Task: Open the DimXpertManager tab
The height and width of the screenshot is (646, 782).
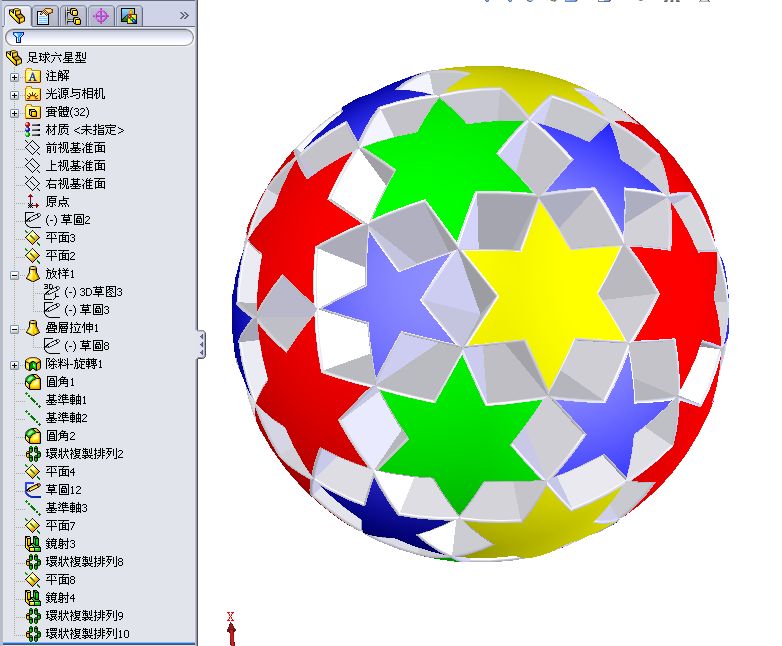Action: (101, 16)
